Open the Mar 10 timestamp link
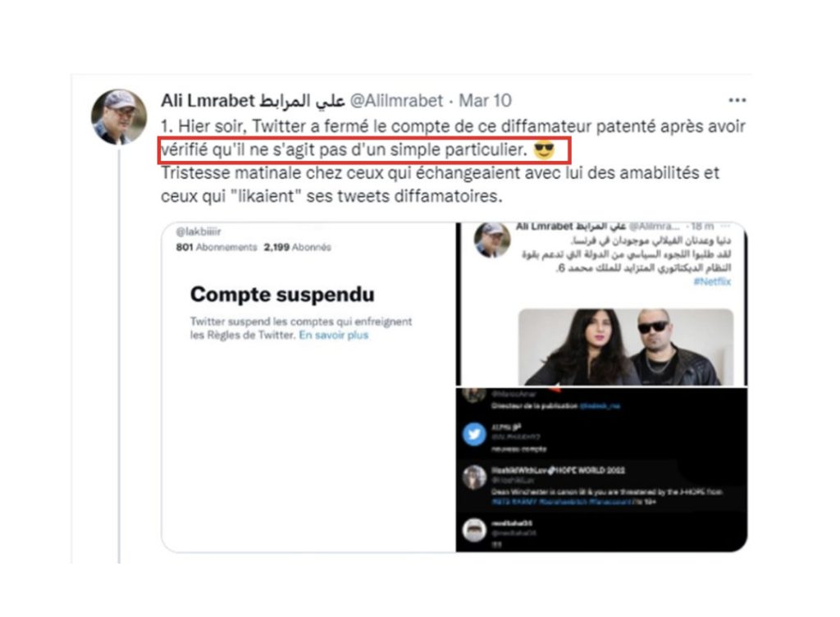 point(486,100)
